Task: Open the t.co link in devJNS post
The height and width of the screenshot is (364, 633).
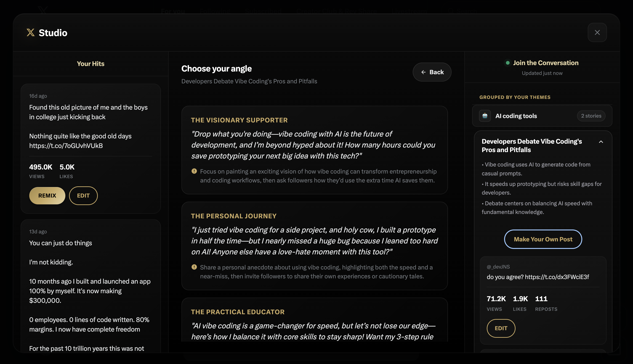Action: [557, 277]
